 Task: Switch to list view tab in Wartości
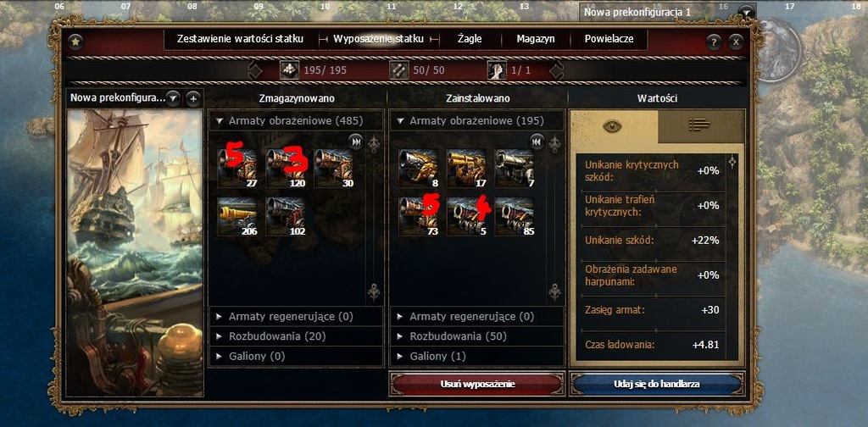pyautogui.click(x=699, y=125)
